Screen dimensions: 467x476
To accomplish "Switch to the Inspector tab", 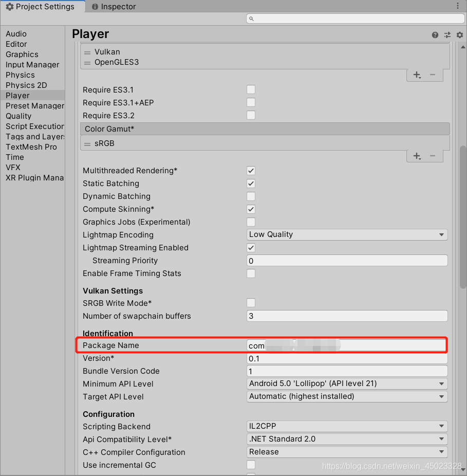I will coord(114,7).
